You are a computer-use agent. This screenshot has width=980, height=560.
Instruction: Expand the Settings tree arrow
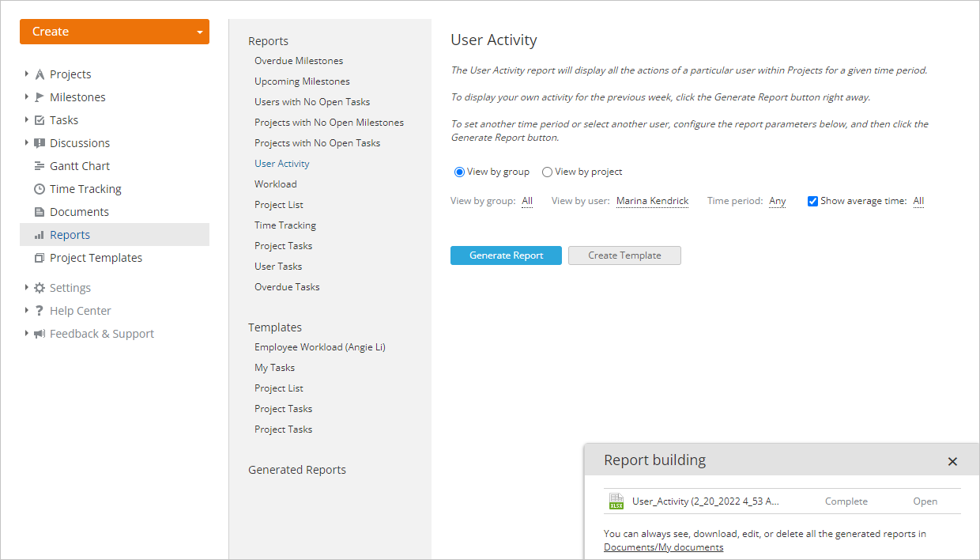27,287
